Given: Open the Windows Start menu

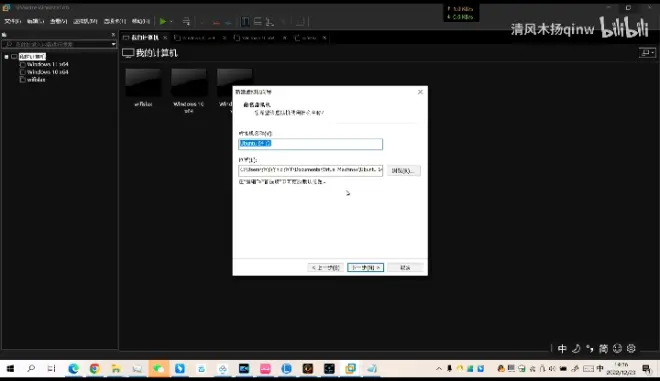Looking at the screenshot, I should pos(10,369).
